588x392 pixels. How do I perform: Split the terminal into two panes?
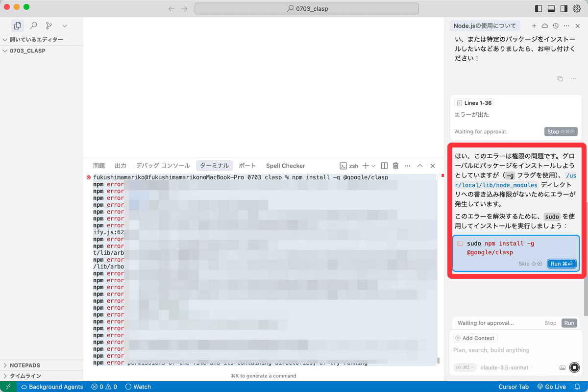[384, 166]
